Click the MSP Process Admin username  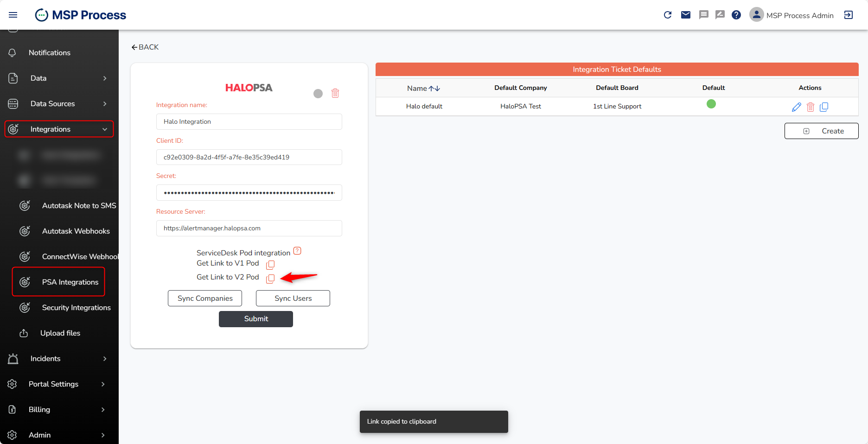click(800, 15)
